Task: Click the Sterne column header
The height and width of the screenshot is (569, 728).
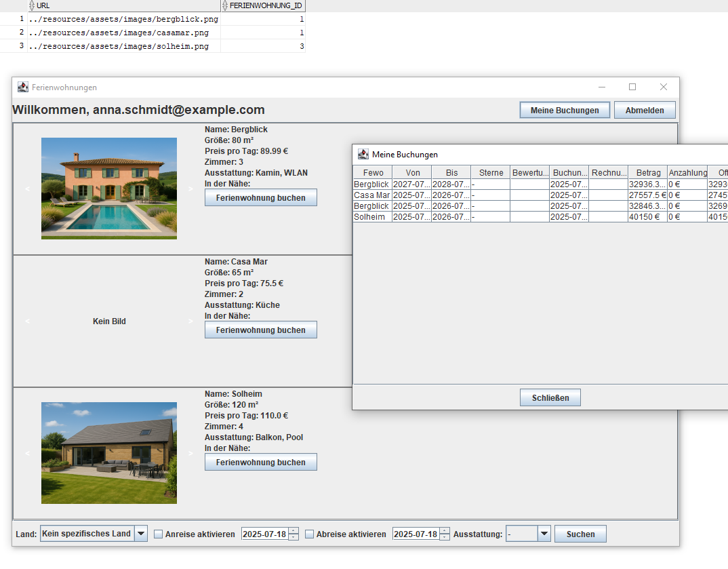Action: [x=491, y=173]
